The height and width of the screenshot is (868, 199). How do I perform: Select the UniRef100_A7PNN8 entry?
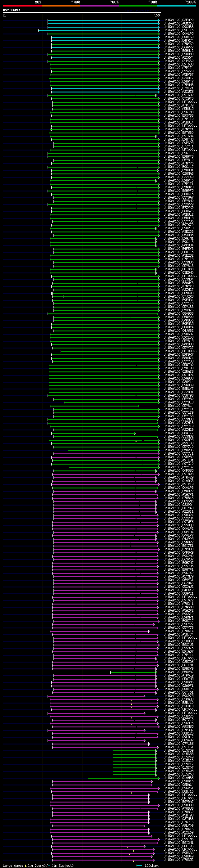(x=179, y=85)
